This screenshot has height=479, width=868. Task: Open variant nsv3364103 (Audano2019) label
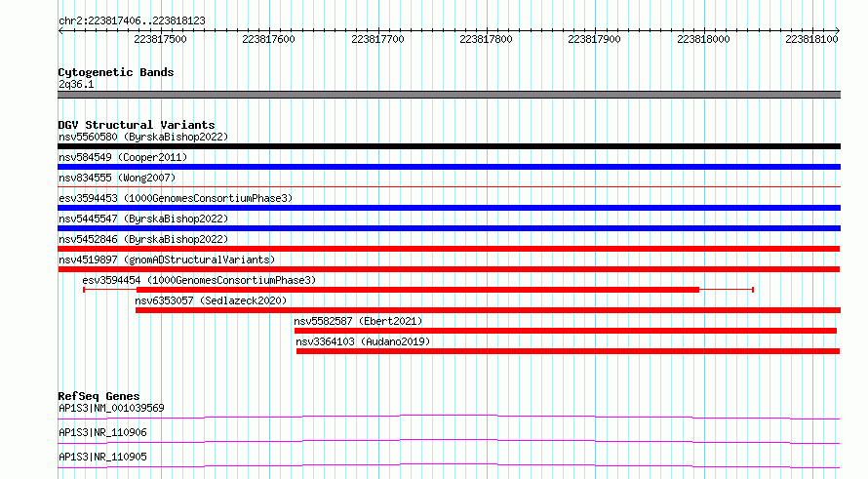tap(363, 341)
